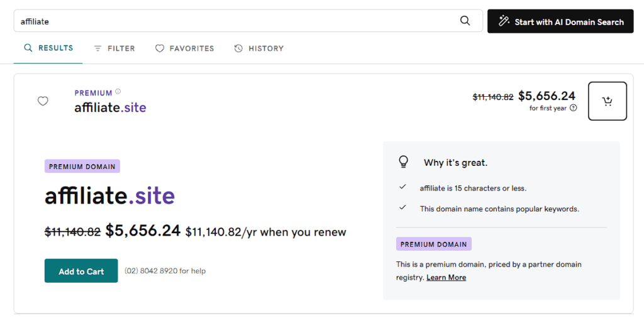The width and height of the screenshot is (644, 318).
Task: Click the teal Add to Cart button
Action: 81,271
